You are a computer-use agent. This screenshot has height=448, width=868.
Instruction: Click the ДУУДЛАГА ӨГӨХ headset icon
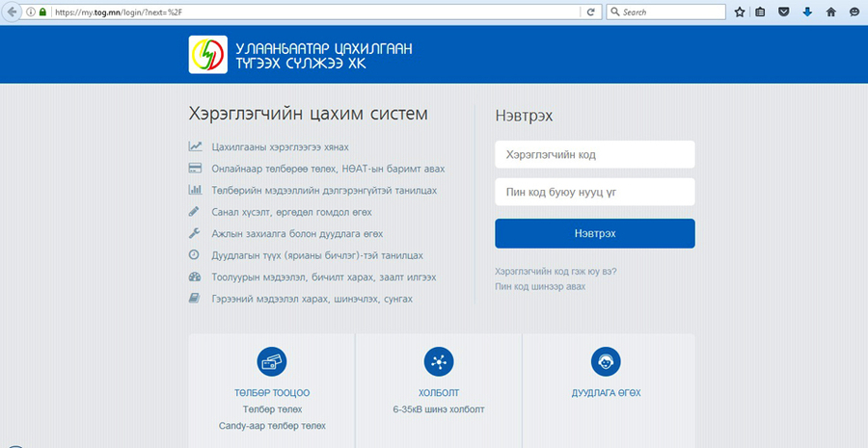click(607, 361)
